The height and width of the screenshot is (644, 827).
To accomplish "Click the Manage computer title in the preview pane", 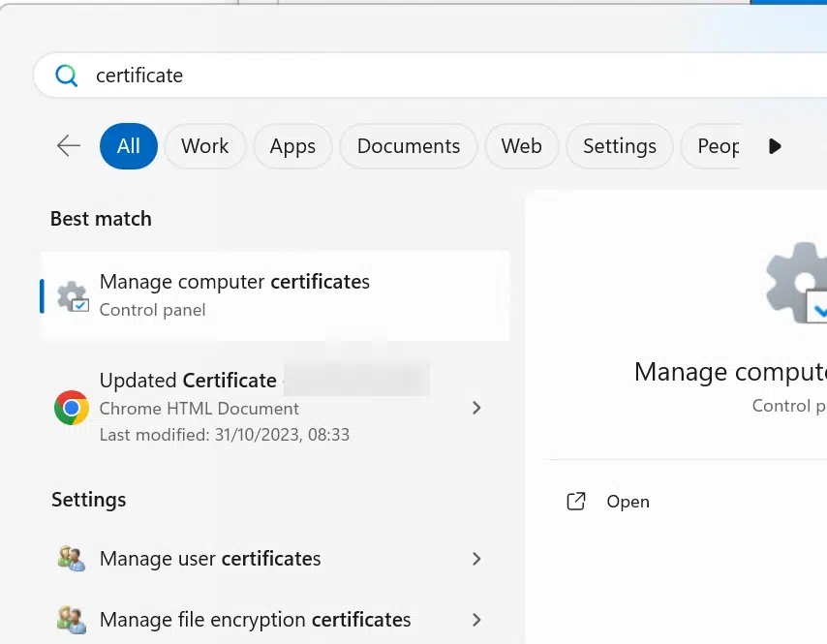I will point(730,373).
